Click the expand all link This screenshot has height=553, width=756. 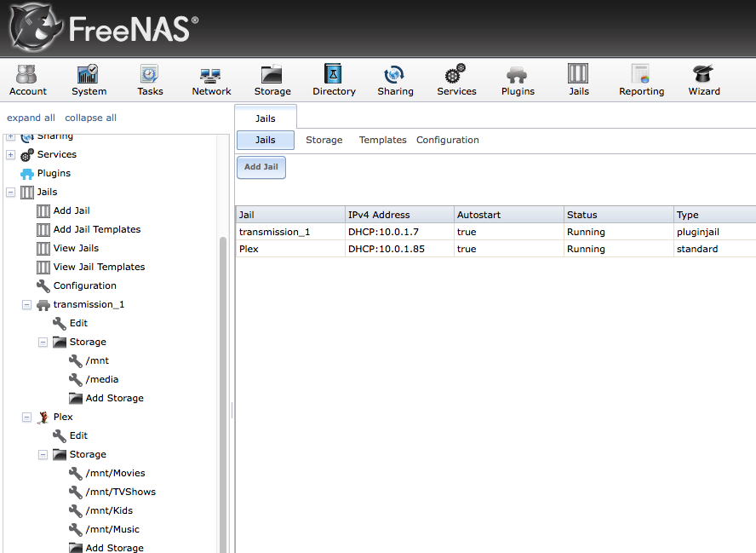31,118
